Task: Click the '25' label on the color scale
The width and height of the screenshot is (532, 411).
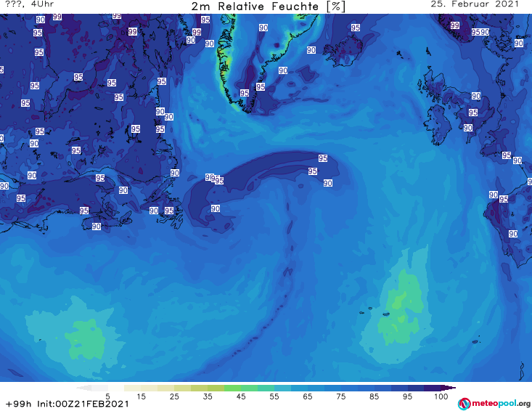Action: (174, 396)
